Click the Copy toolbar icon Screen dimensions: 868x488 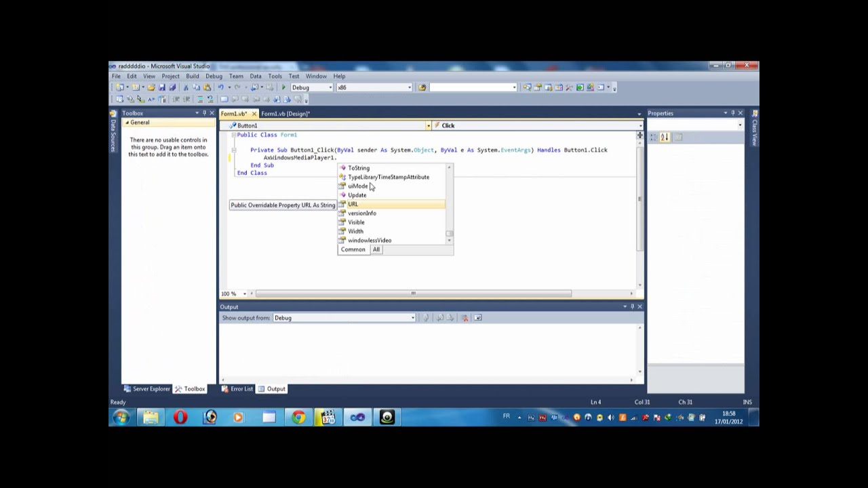tap(196, 87)
